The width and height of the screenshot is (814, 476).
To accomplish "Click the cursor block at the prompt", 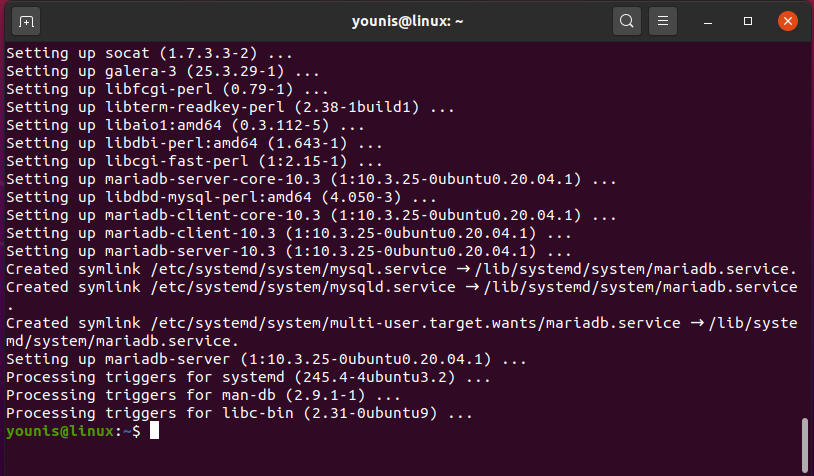I will pyautogui.click(x=153, y=431).
